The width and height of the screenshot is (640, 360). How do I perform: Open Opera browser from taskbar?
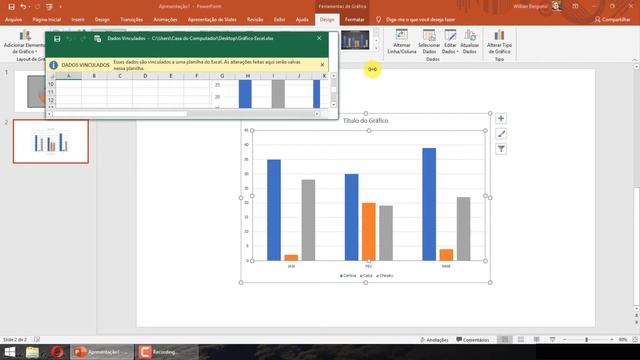(x=58, y=352)
